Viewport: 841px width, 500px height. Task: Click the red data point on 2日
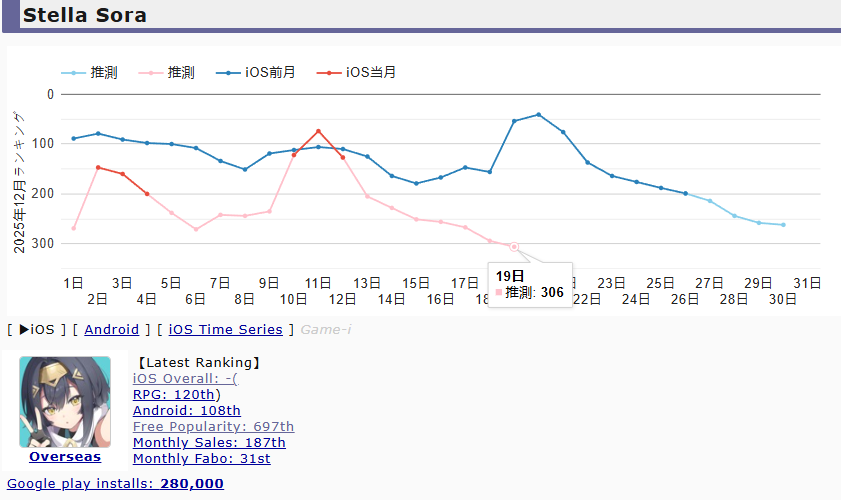pyautogui.click(x=98, y=167)
